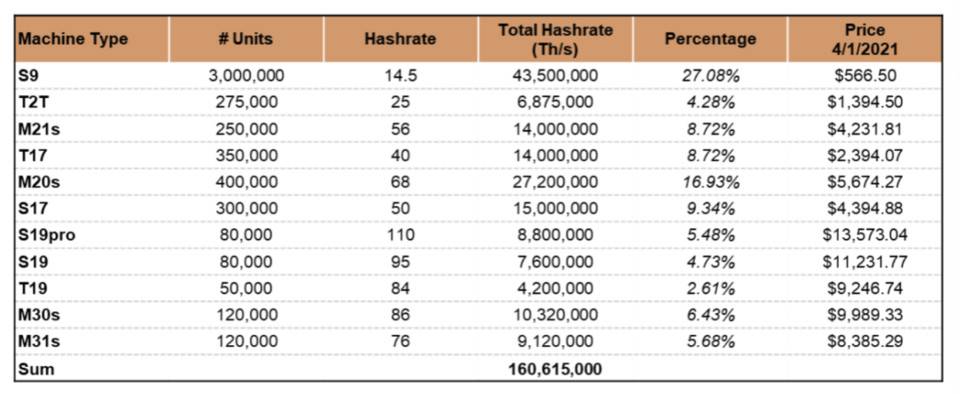Select the M20s percentage 16.93%
Image resolution: width=960 pixels, height=394 pixels.
click(x=710, y=182)
